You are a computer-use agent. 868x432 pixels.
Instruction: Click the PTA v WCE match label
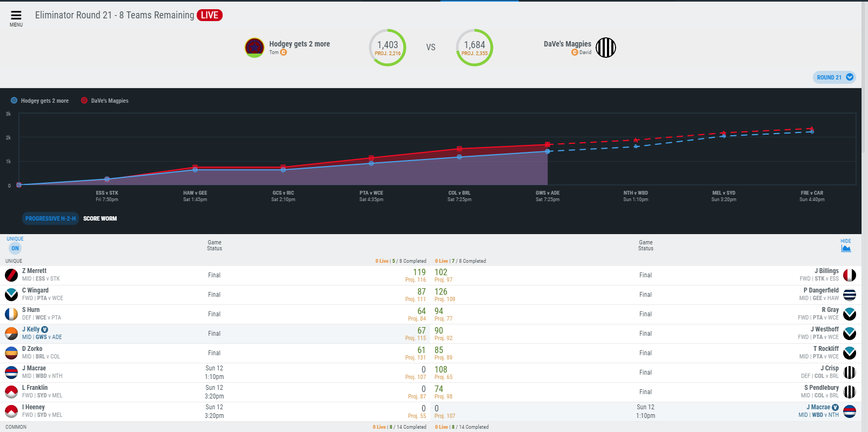371,193
